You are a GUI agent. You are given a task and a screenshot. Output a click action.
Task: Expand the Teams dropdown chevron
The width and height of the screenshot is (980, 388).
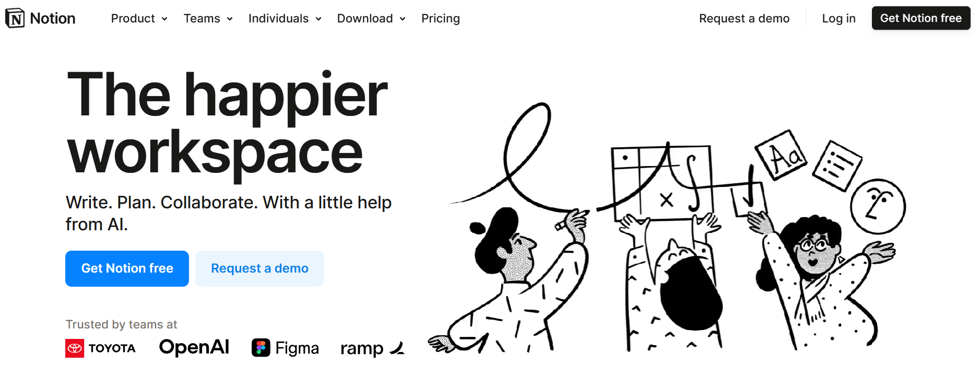click(230, 19)
